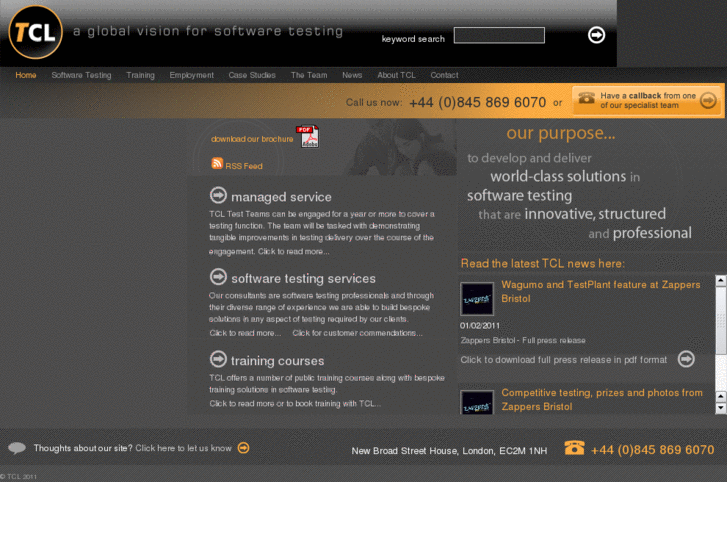The height and width of the screenshot is (545, 727).
Task: Click 'Zappers Bristol - Full press release' text
Action: [523, 340]
